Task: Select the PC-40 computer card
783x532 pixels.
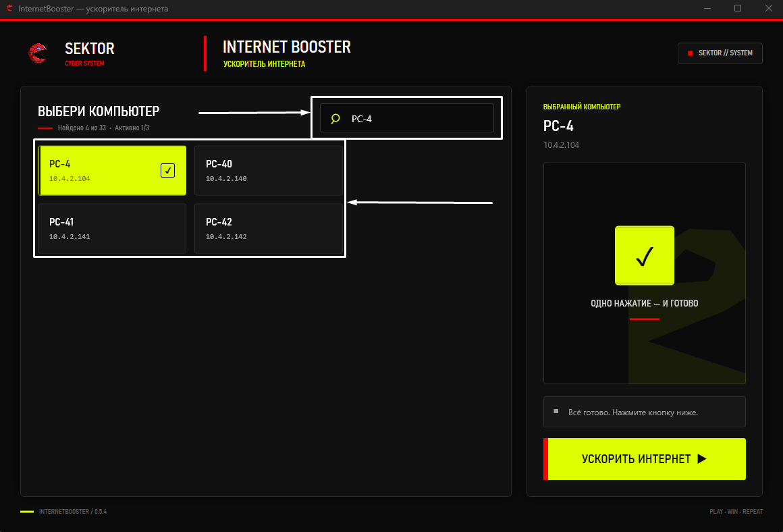Action: pos(269,170)
